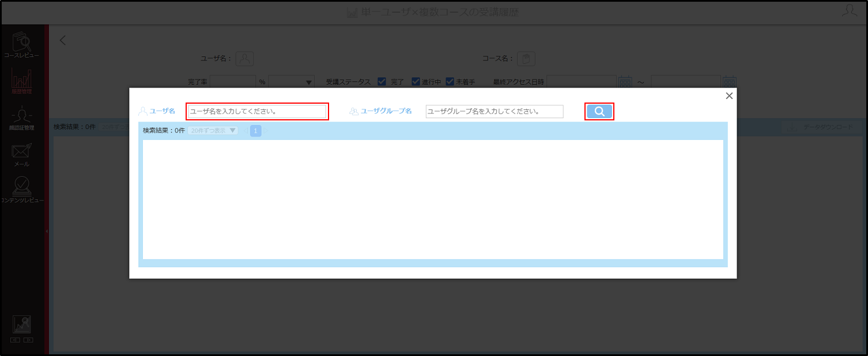The width and height of the screenshot is (868, 356).
Task: Open 顔認証管理 in the sidebar
Action: (22, 118)
